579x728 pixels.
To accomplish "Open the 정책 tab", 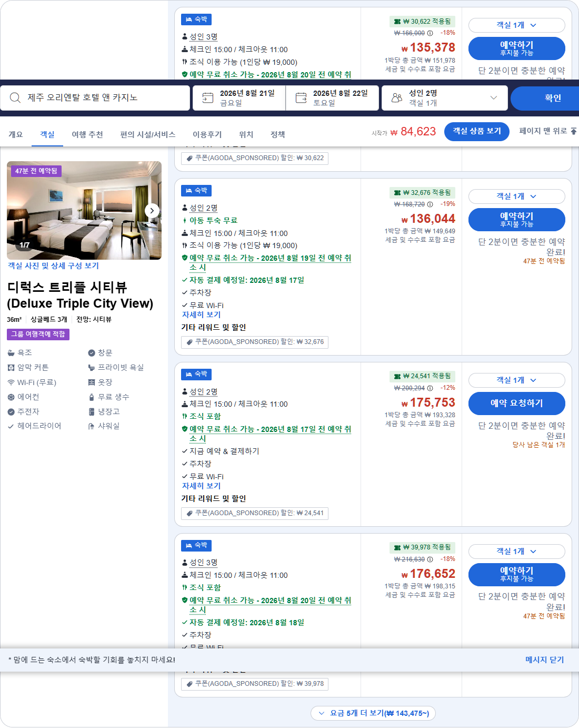I will tap(278, 135).
